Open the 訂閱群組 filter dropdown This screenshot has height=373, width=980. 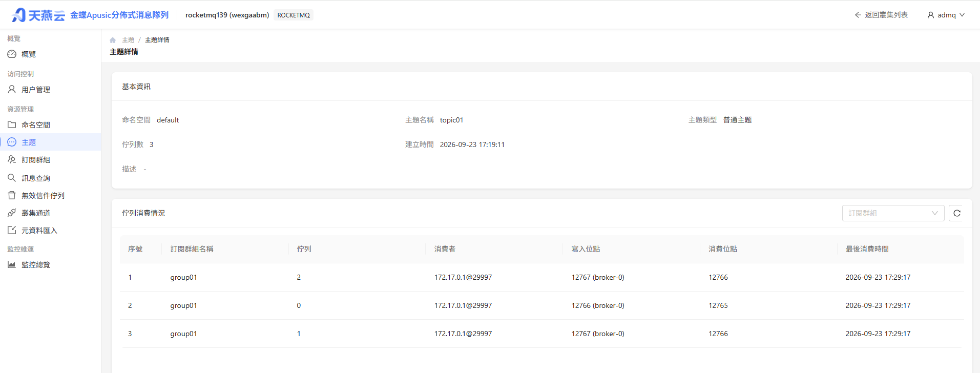click(x=893, y=213)
